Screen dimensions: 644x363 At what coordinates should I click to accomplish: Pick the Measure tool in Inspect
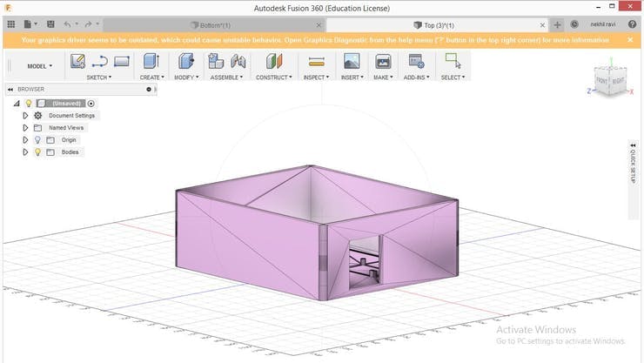316,62
